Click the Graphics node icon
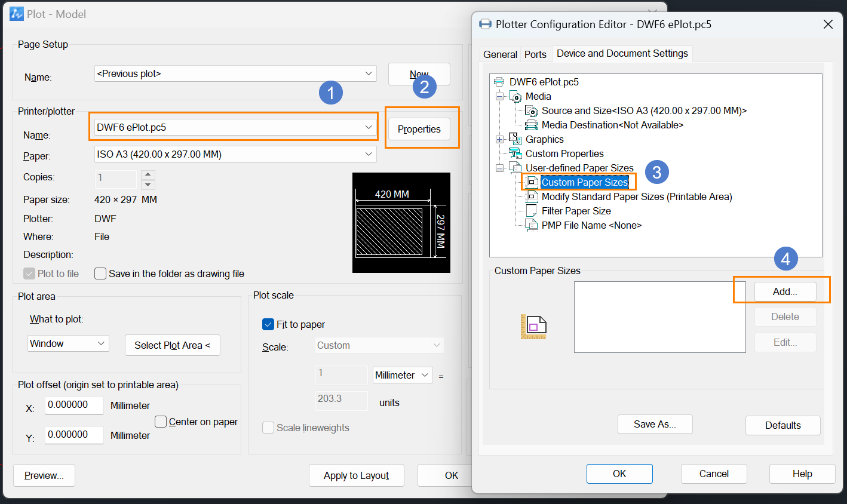The height and width of the screenshot is (504, 847). click(515, 139)
